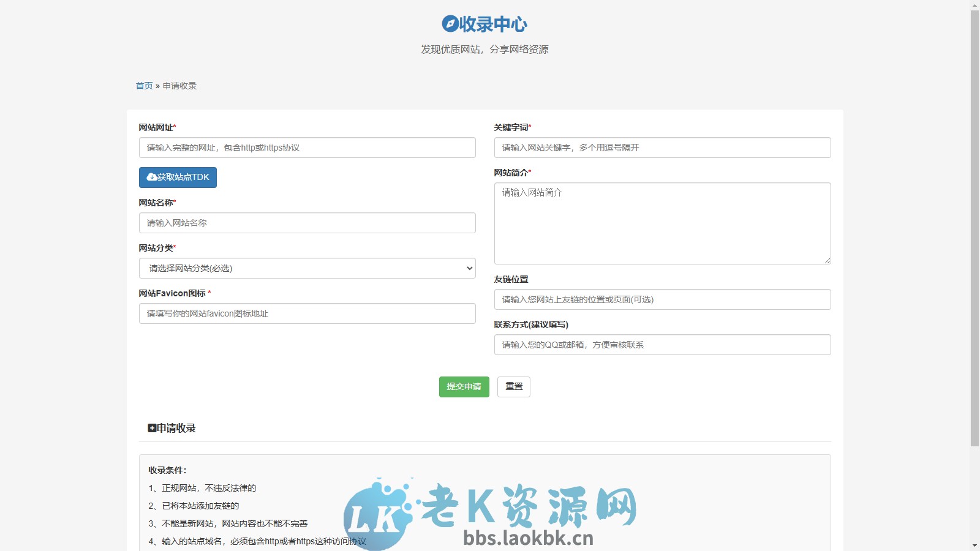Click the plus icon beside 申请收录 heading
Viewport: 980px width, 551px height.
[152, 428]
